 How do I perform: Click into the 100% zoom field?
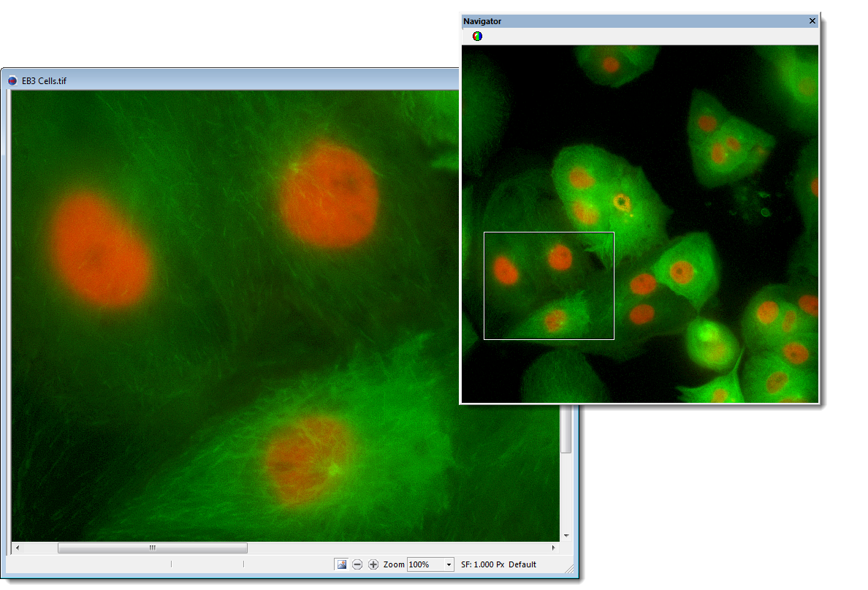(425, 564)
